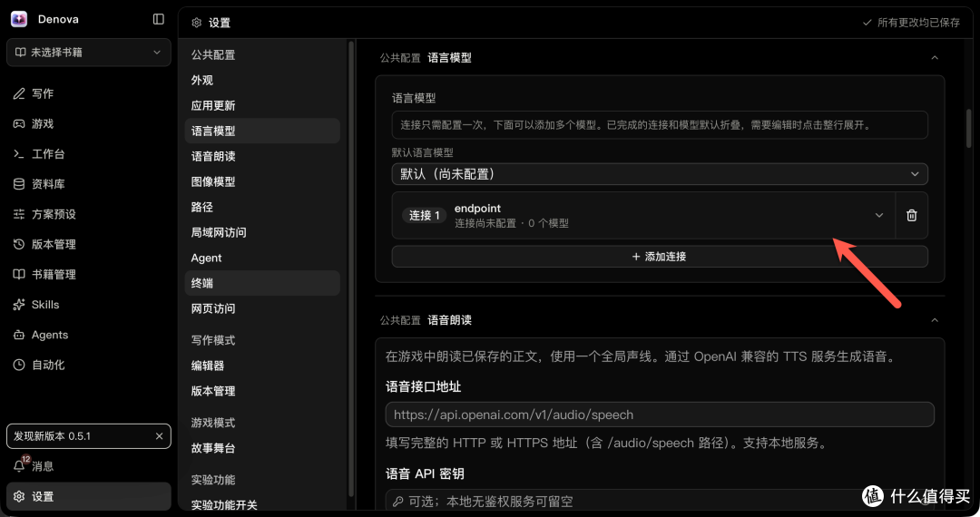Select 写作模式 settings heading
Viewport: 980px width, 517px height.
point(213,340)
